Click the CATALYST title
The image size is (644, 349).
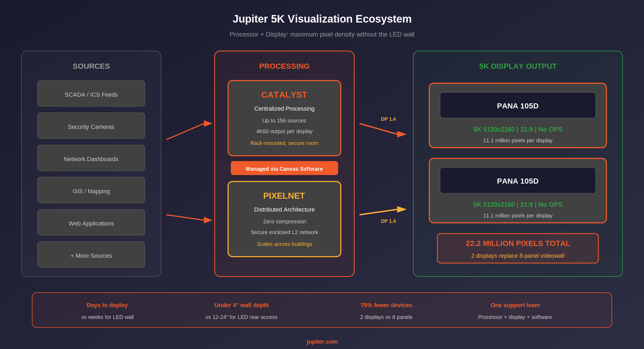(x=284, y=95)
